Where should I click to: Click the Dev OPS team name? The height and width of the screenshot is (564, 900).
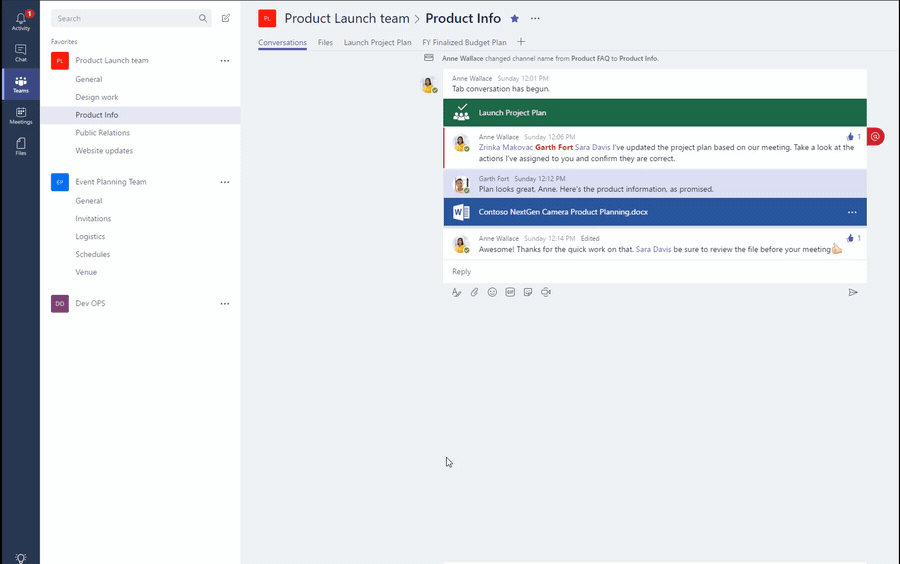[x=90, y=304]
